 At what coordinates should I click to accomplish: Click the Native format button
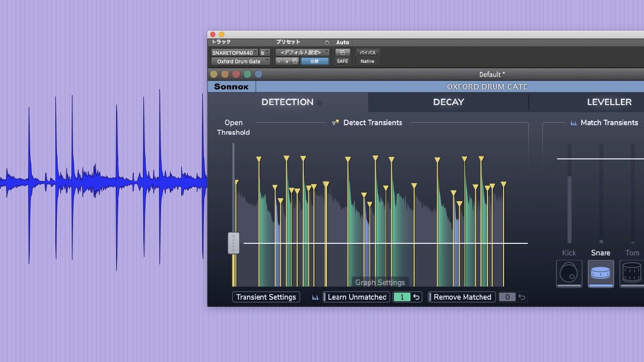(x=367, y=61)
